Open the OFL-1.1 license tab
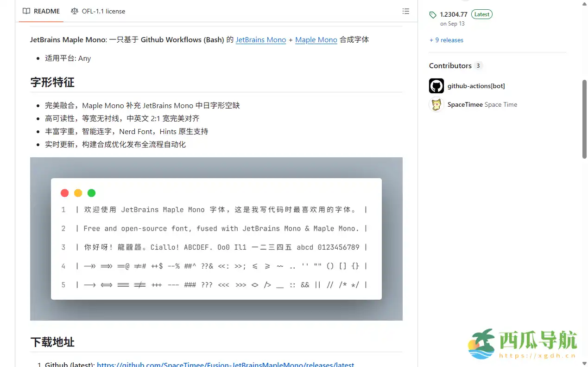 tap(103, 11)
